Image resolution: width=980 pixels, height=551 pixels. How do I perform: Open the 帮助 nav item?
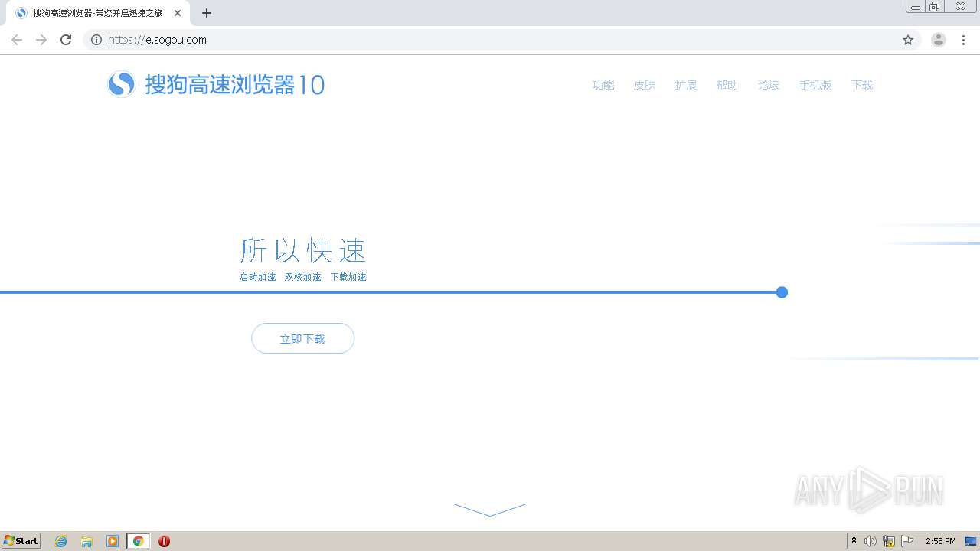click(727, 85)
